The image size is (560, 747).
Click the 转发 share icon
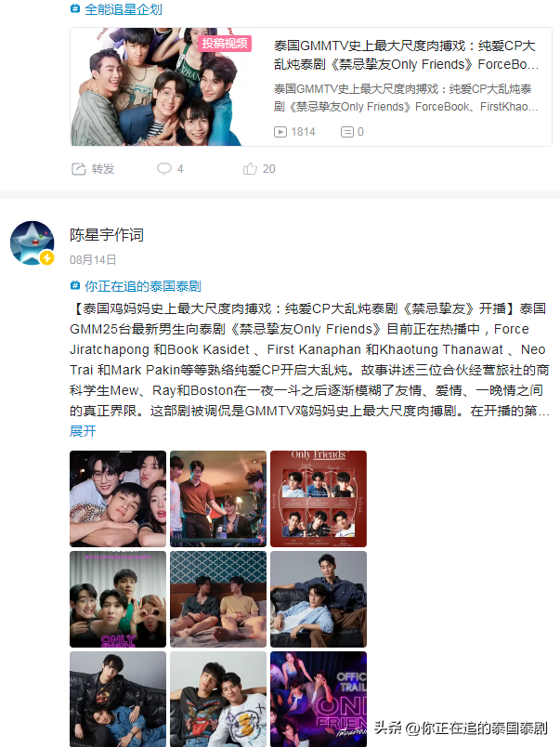[x=79, y=169]
